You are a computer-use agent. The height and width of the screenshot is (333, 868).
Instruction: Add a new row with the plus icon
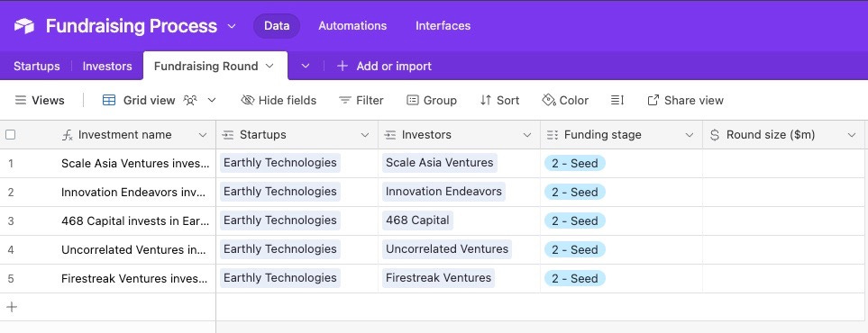tap(12, 307)
